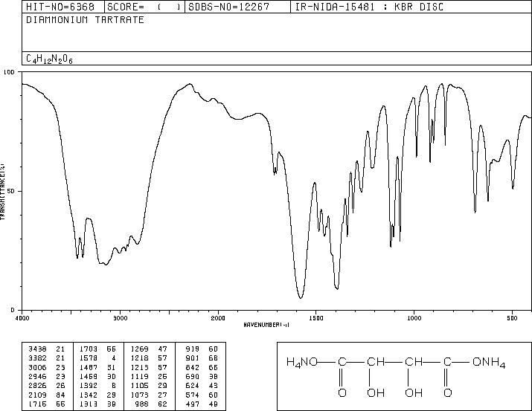Pick the 1105 value in the peak list
The width and height of the screenshot is (532, 411).
pos(139,386)
